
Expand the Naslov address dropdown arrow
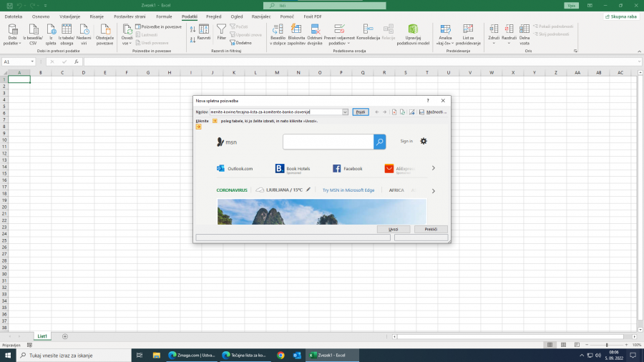tap(345, 112)
